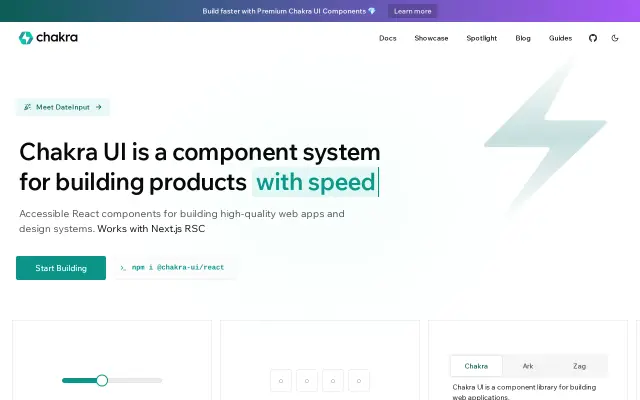Click the first PIN input box
640x400 pixels.
281,381
